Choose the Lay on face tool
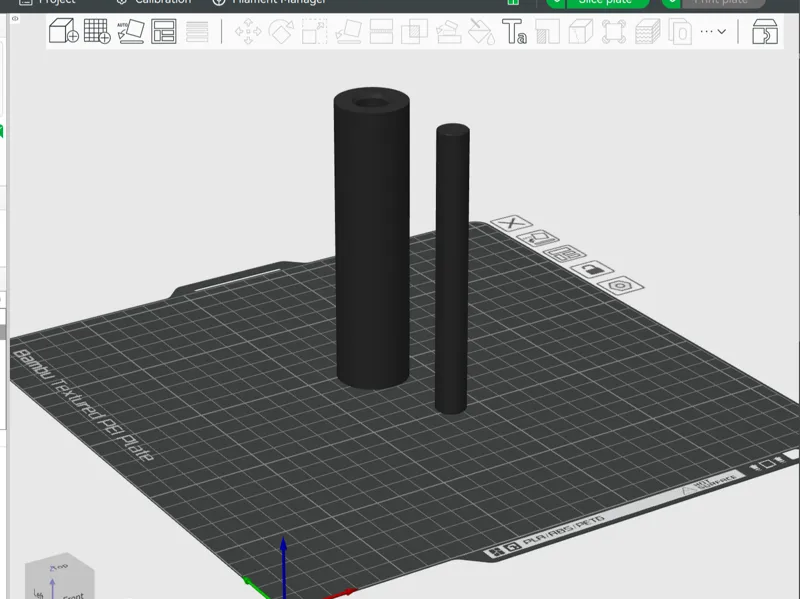 pyautogui.click(x=348, y=32)
